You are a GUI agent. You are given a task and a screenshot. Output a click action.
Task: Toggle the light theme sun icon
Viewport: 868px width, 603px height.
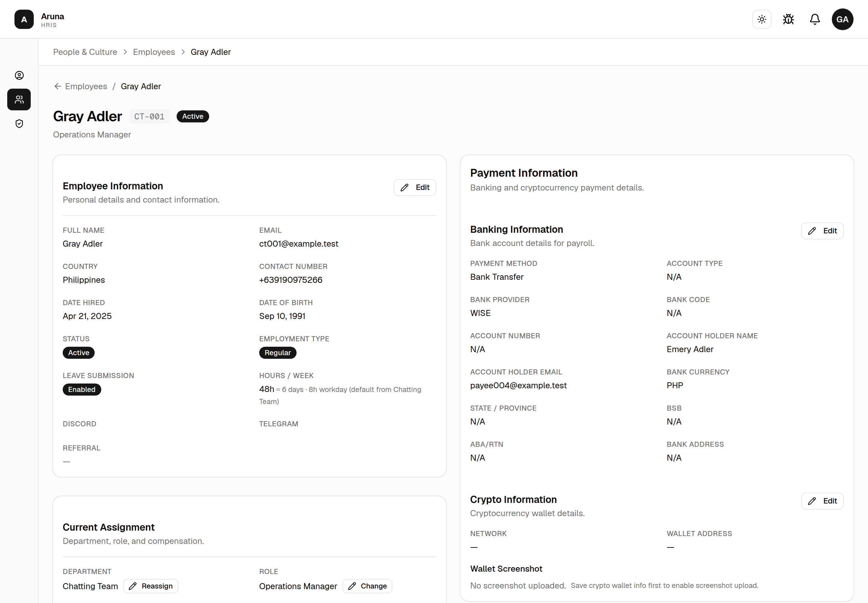click(x=762, y=19)
